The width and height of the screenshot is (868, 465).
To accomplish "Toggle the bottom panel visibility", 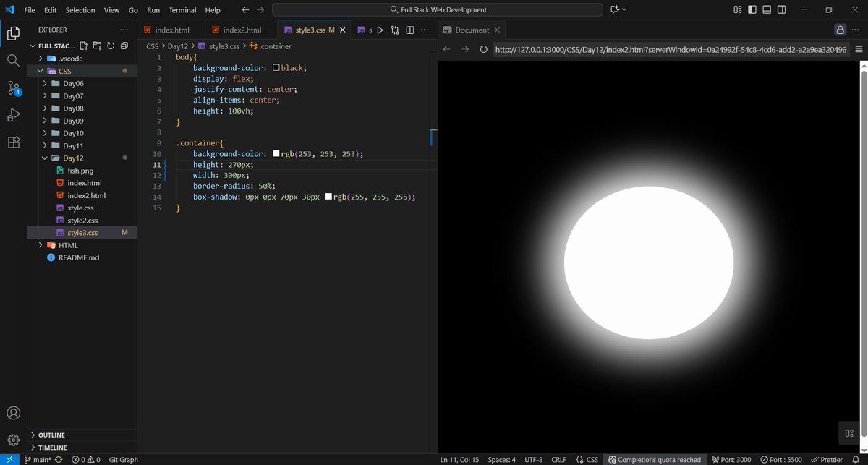I will click(x=767, y=10).
